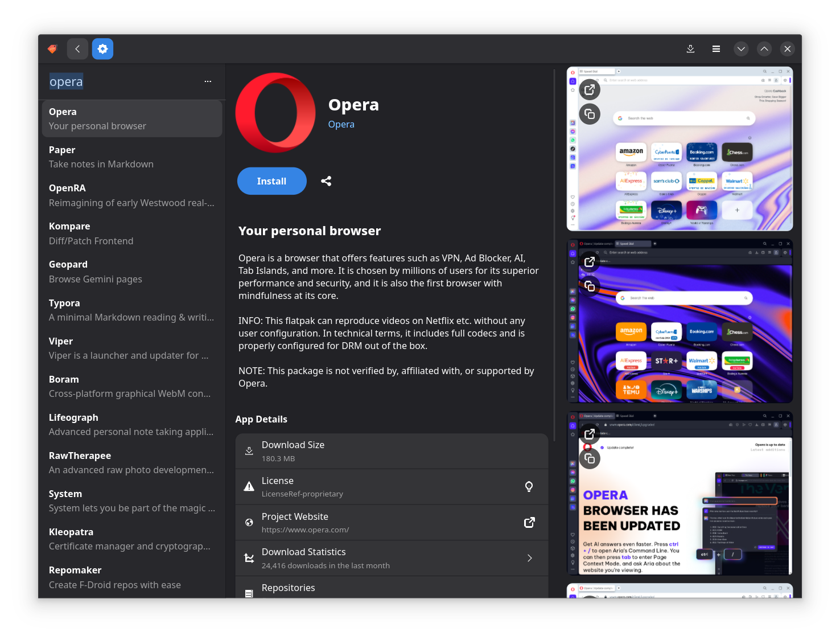Select the Kompare search result

132,233
